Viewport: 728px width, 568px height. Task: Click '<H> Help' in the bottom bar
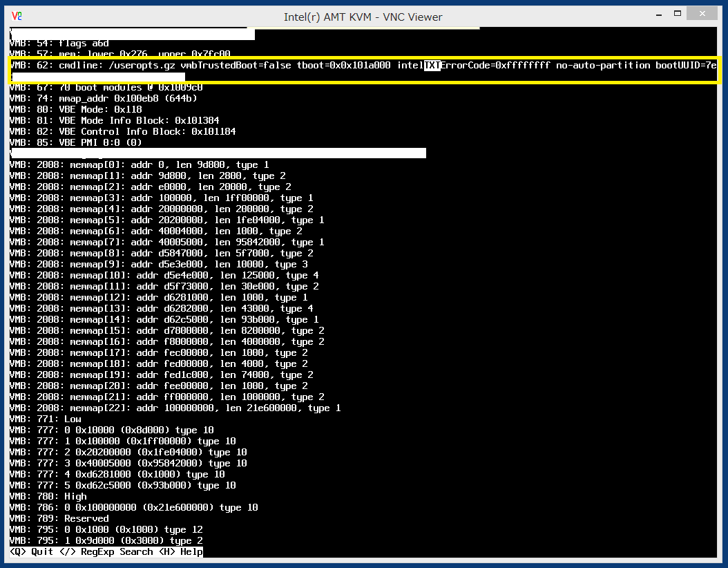coord(180,551)
